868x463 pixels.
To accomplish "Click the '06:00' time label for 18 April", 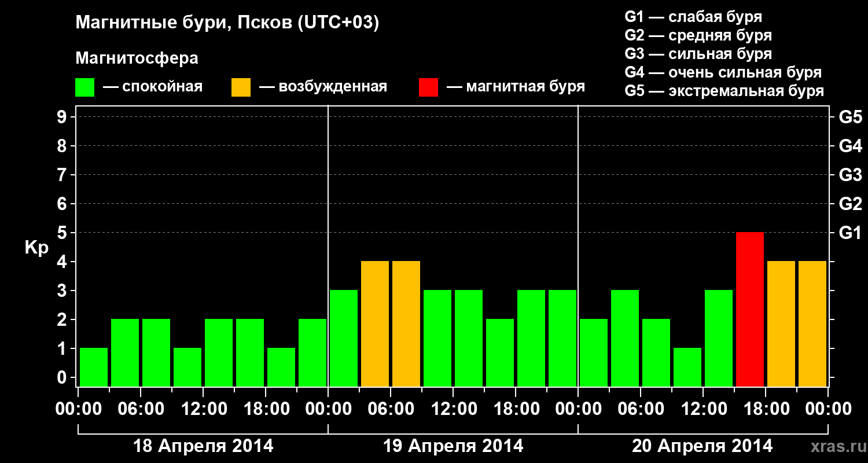I will pyautogui.click(x=141, y=409).
